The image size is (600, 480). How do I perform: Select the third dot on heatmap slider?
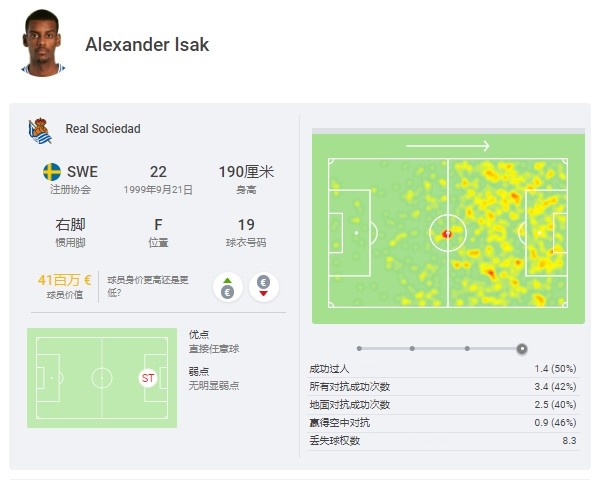pyautogui.click(x=467, y=348)
